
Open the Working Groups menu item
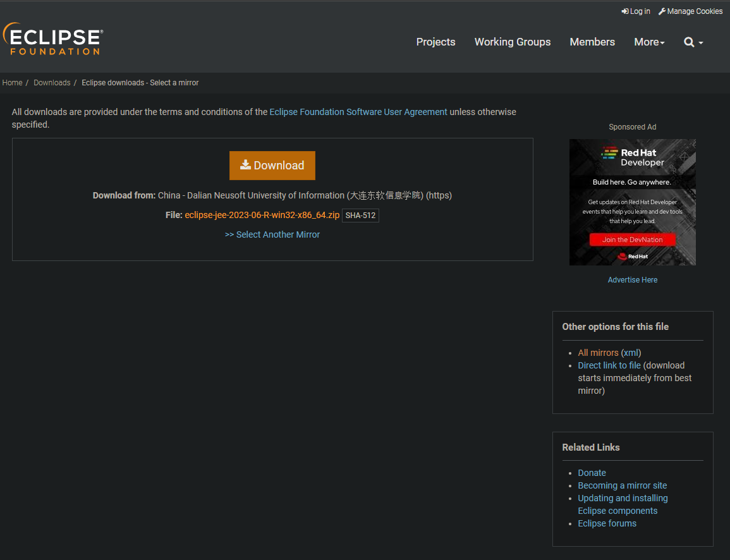click(512, 42)
